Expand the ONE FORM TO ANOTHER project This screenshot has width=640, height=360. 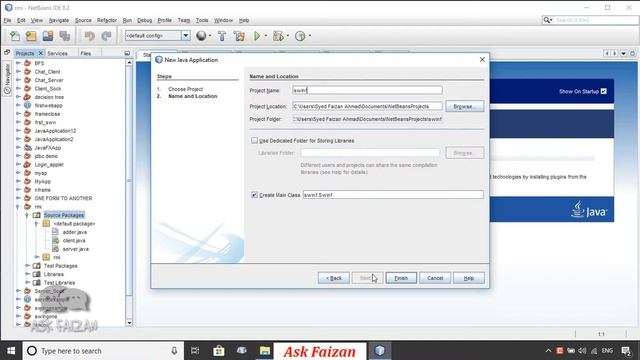(18, 198)
